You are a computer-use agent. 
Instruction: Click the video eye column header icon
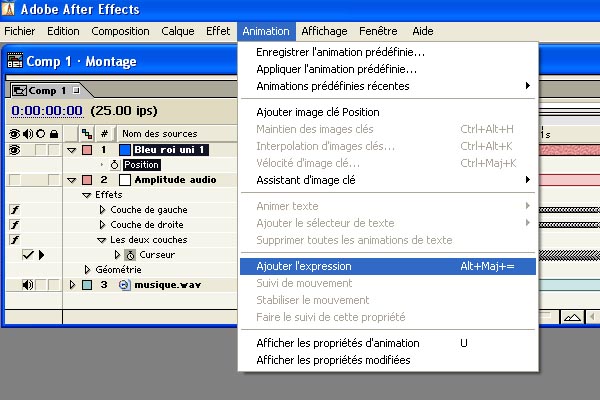[x=14, y=134]
